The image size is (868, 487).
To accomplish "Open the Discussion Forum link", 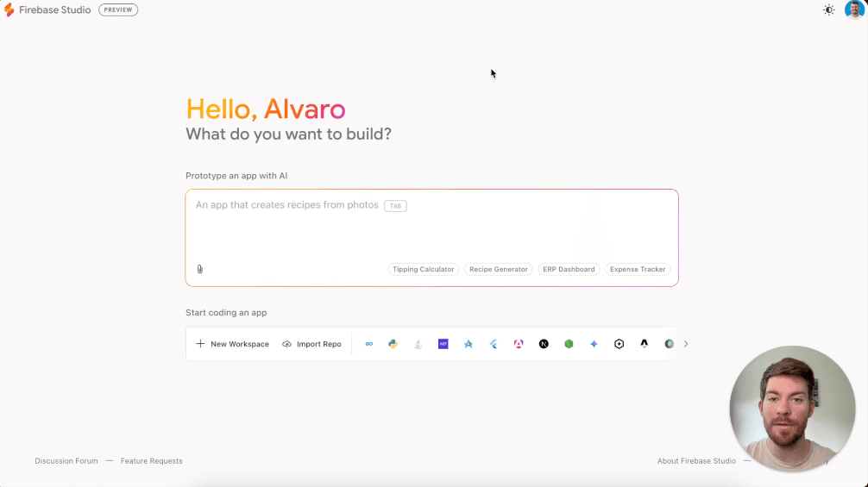I will pyautogui.click(x=66, y=461).
